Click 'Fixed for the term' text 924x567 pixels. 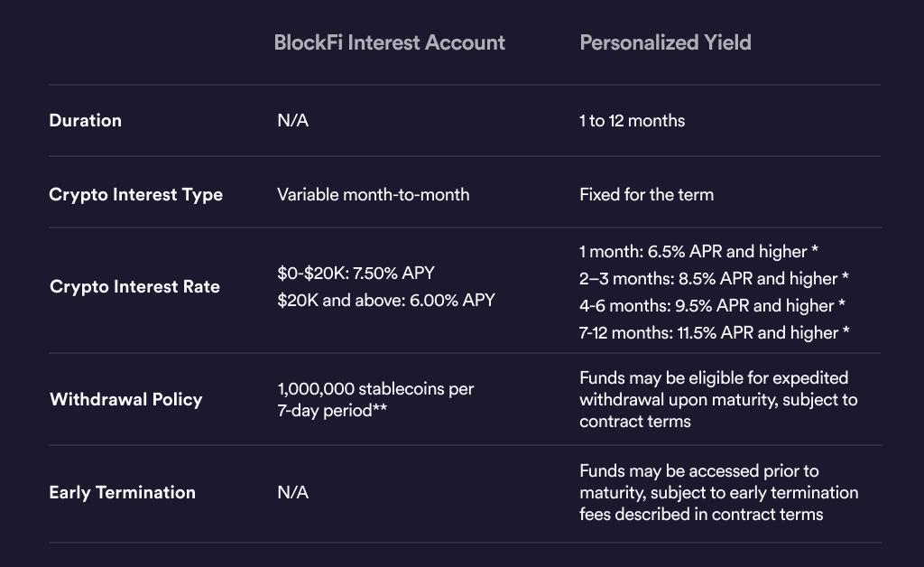(x=648, y=194)
